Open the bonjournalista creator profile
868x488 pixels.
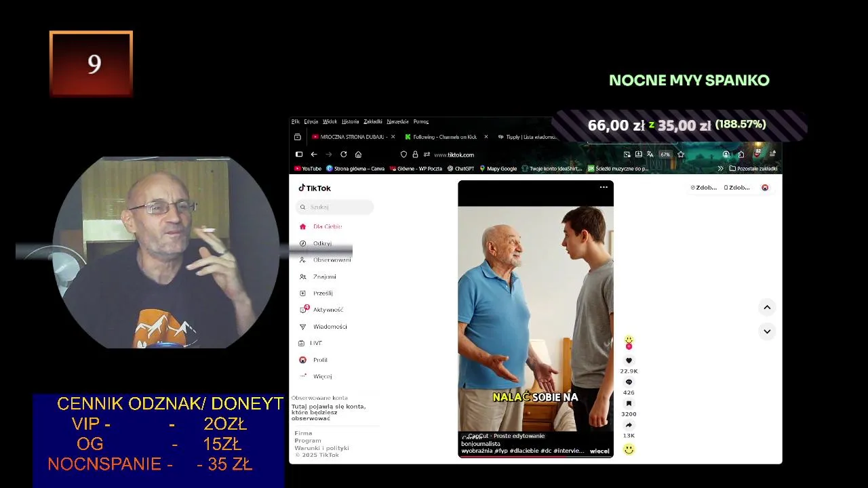(x=480, y=444)
